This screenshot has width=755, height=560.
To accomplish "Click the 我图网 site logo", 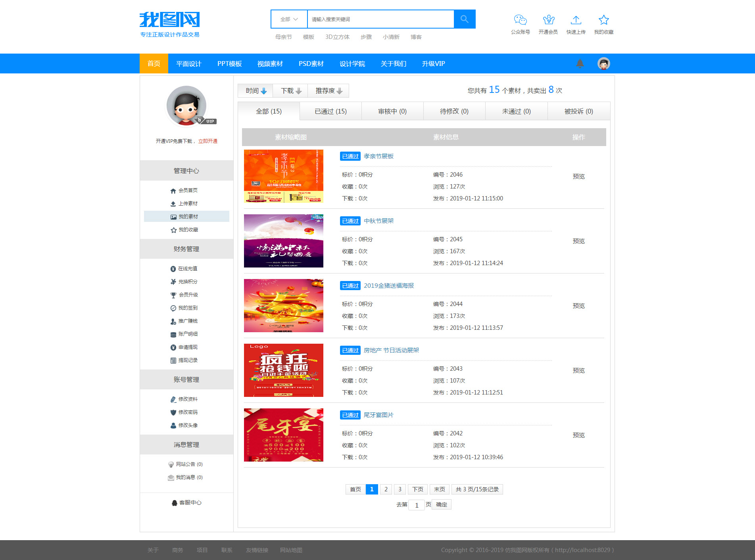I will pyautogui.click(x=170, y=25).
